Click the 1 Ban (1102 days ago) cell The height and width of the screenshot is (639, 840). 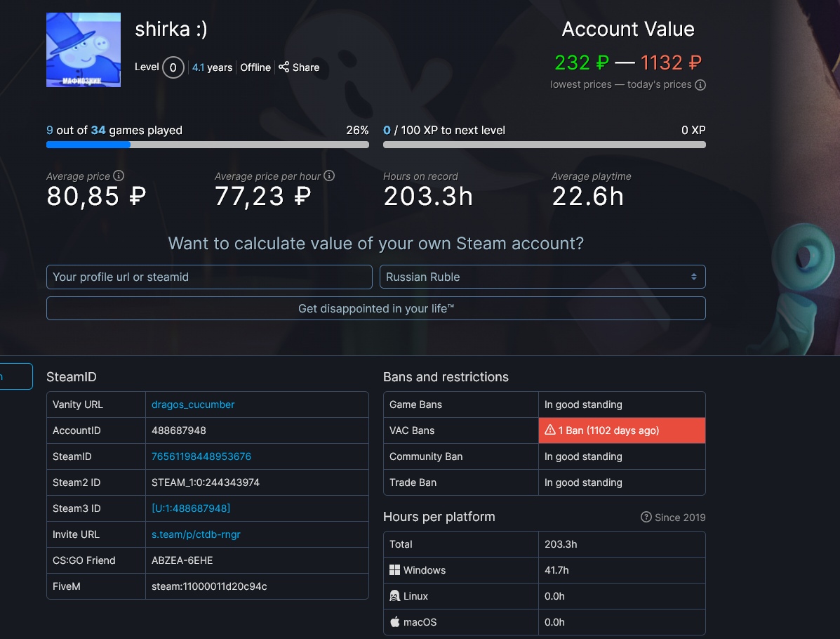pos(622,430)
